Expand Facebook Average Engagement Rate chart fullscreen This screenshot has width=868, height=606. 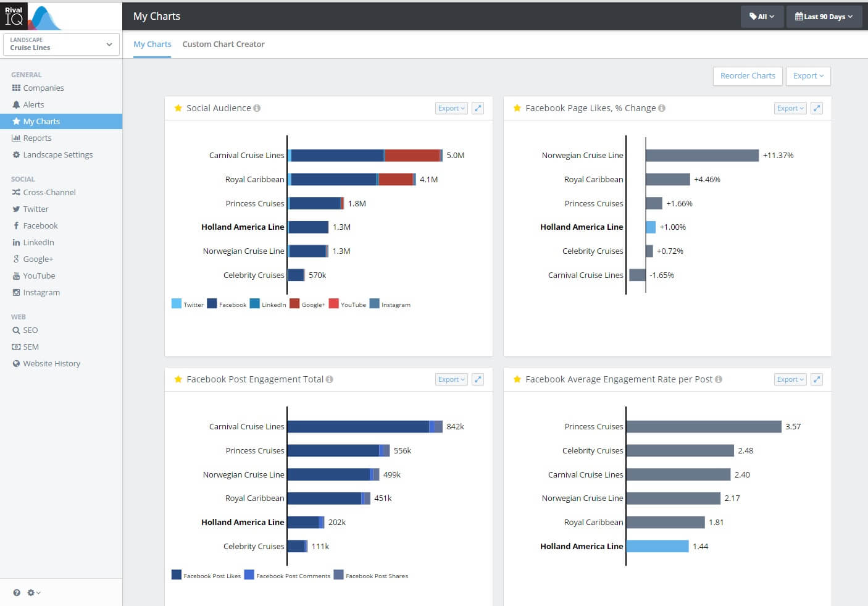(816, 379)
